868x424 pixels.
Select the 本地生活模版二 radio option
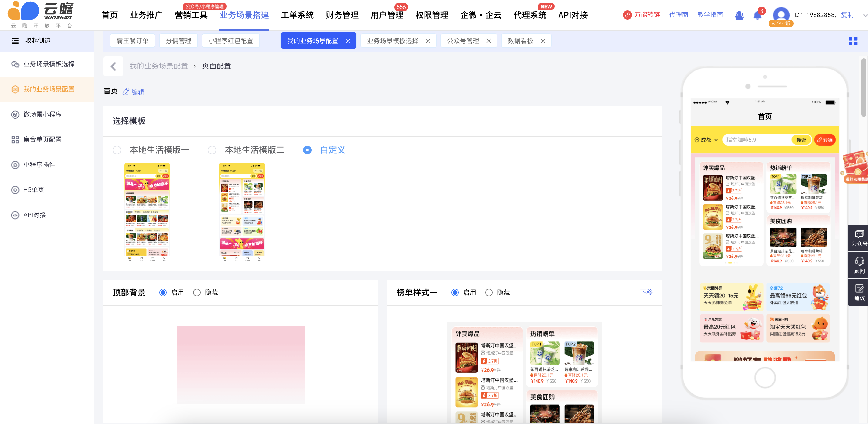[x=212, y=150]
